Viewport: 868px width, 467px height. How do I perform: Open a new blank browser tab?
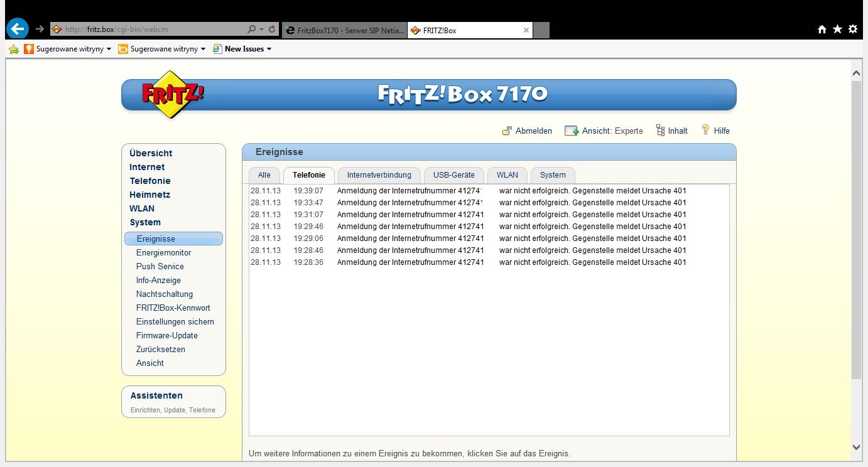pos(541,30)
